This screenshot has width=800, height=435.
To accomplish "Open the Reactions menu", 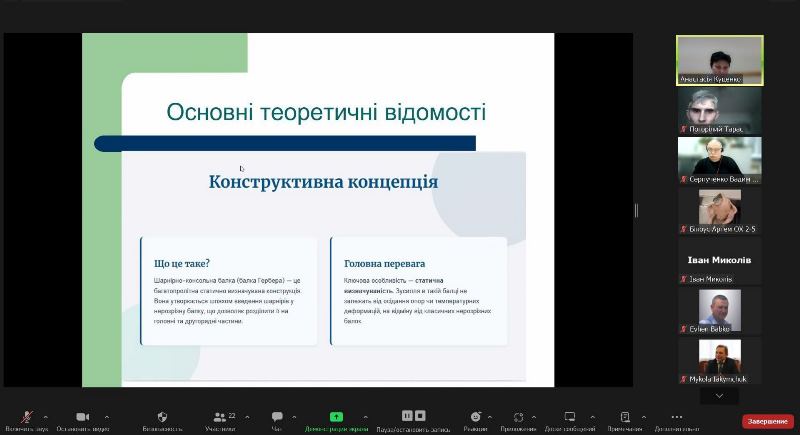I will pos(476,417).
